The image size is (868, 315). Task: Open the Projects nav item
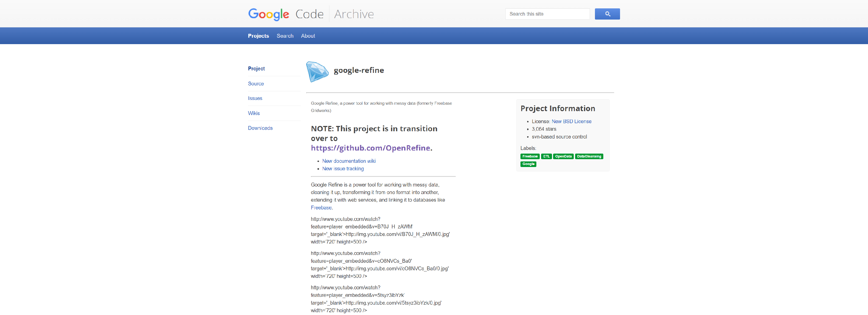click(x=258, y=36)
